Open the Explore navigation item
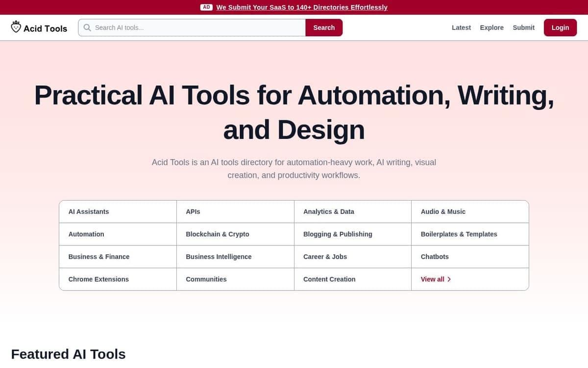Image resolution: width=588 pixels, height=368 pixels. [x=492, y=27]
